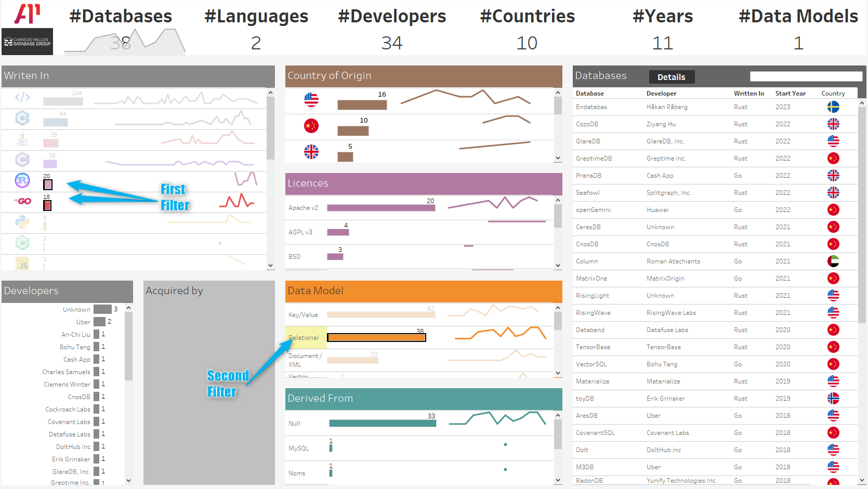Viewport: 868px width, 489px height.
Task: Click the Databases search input field
Action: click(806, 76)
